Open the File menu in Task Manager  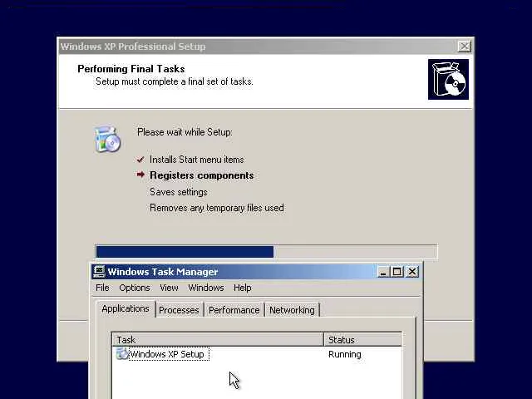click(102, 288)
